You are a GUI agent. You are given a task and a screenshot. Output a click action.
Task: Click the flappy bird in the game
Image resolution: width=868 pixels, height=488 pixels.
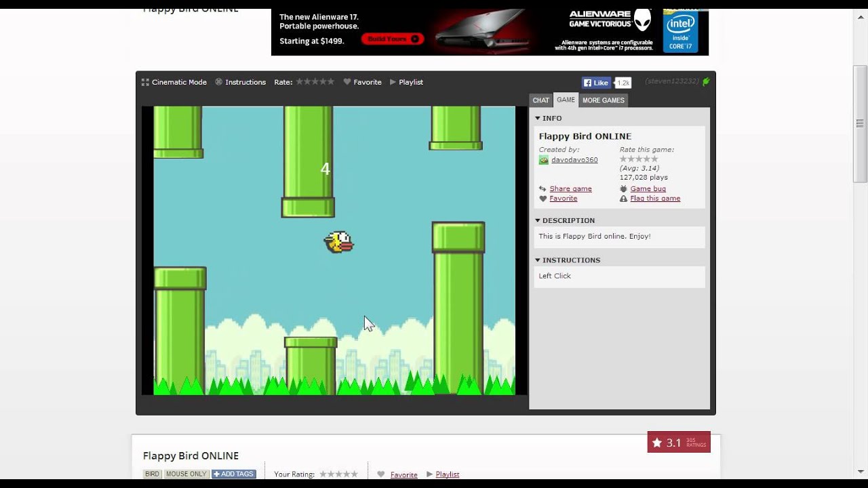[x=338, y=242]
